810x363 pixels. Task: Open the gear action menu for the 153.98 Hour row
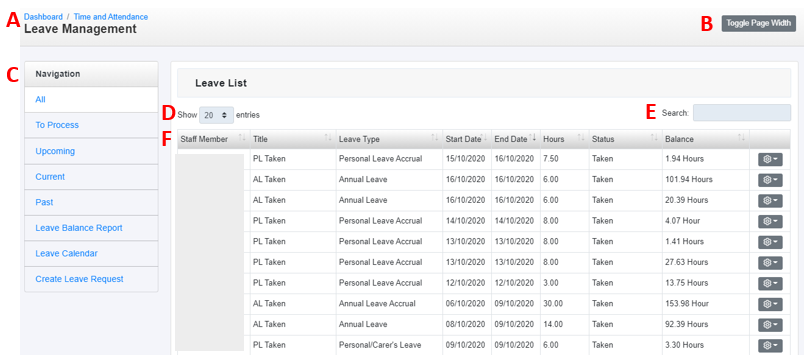(x=770, y=304)
